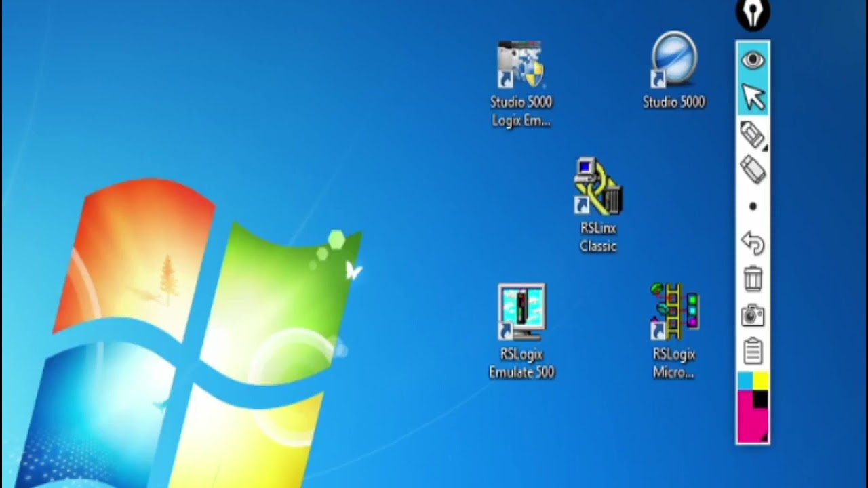Select the eraser tool
The height and width of the screenshot is (488, 868).
(x=753, y=169)
